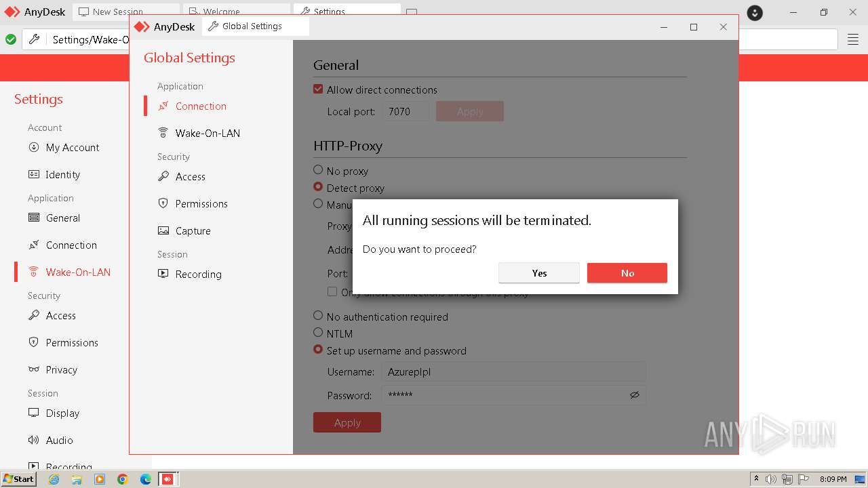Click the Local port field 7070
Viewport: 868px width, 488px height.
coord(406,111)
